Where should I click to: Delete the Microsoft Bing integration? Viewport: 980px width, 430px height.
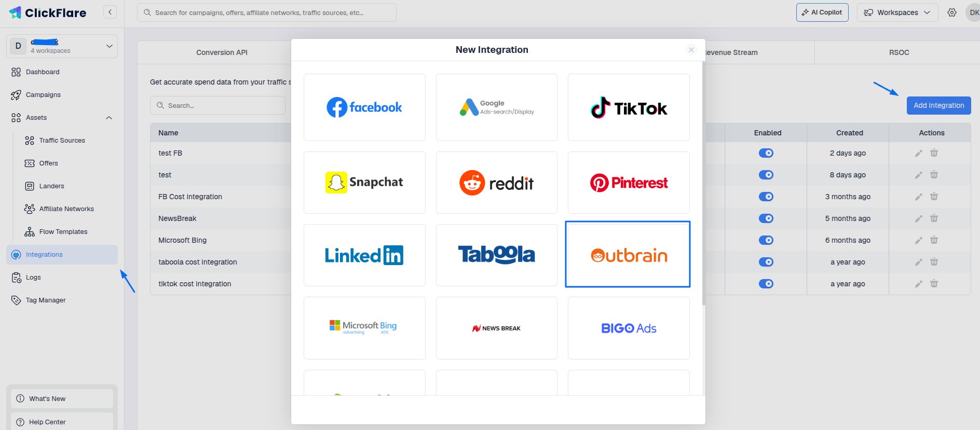pos(934,240)
